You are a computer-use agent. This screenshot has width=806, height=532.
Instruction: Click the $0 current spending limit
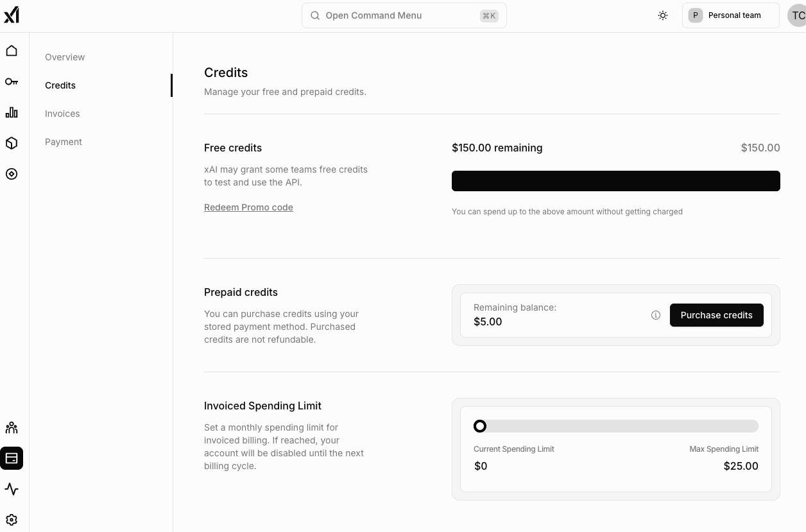pos(481,466)
